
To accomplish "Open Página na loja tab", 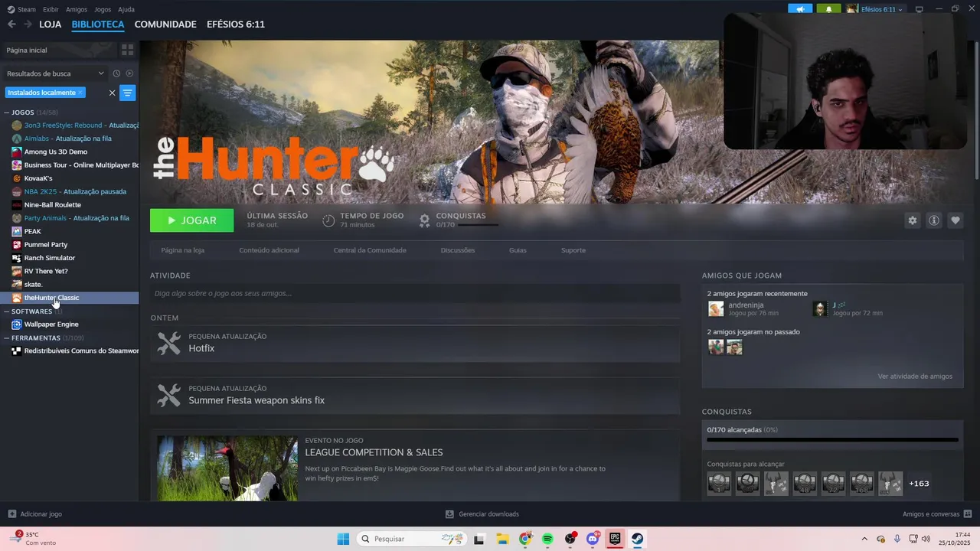I will (x=183, y=250).
